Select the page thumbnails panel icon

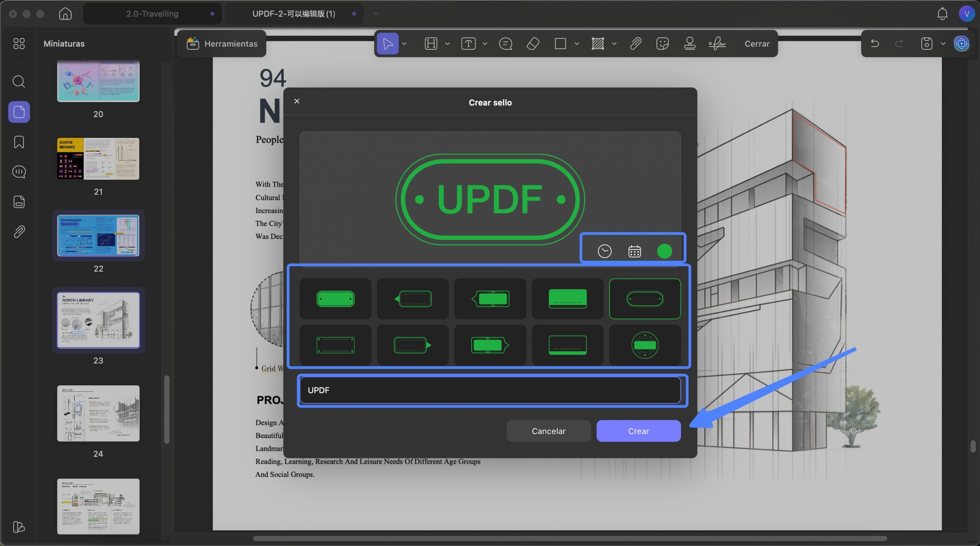click(19, 112)
